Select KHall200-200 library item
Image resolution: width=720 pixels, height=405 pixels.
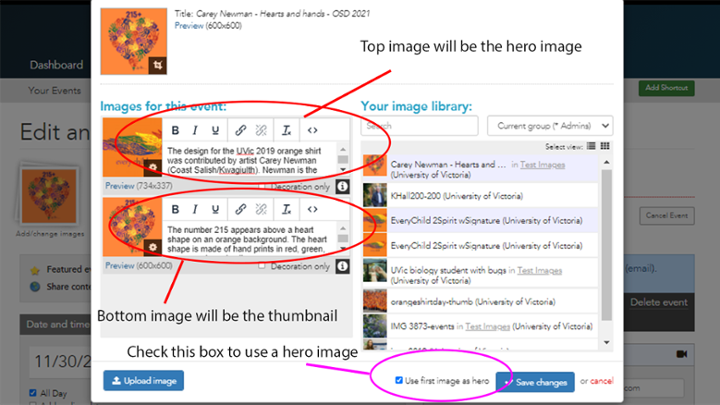click(x=480, y=196)
